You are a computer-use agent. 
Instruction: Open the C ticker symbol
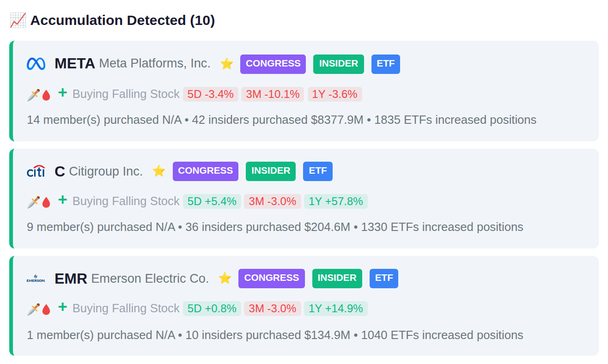(60, 171)
